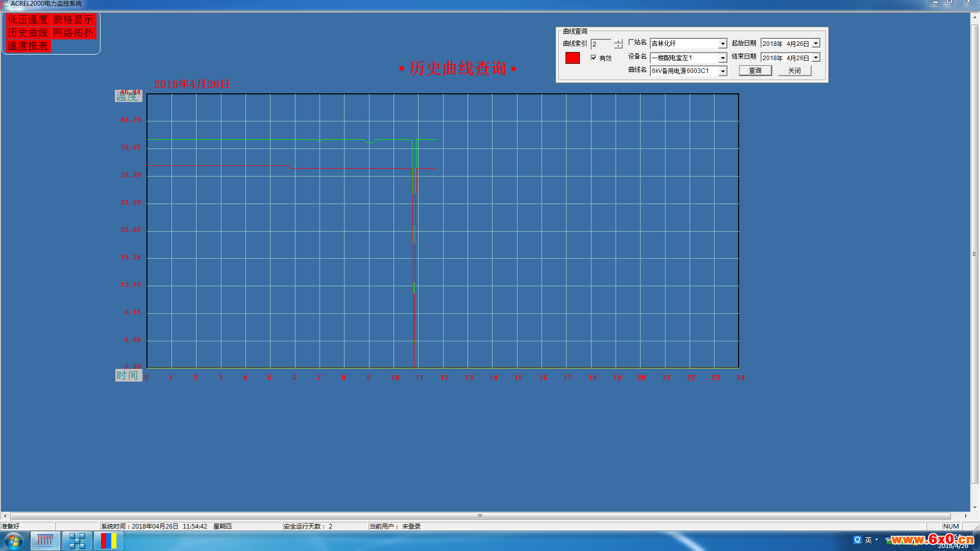The height and width of the screenshot is (551, 980).
Task: Click the NUM status indicator
Action: 951,527
